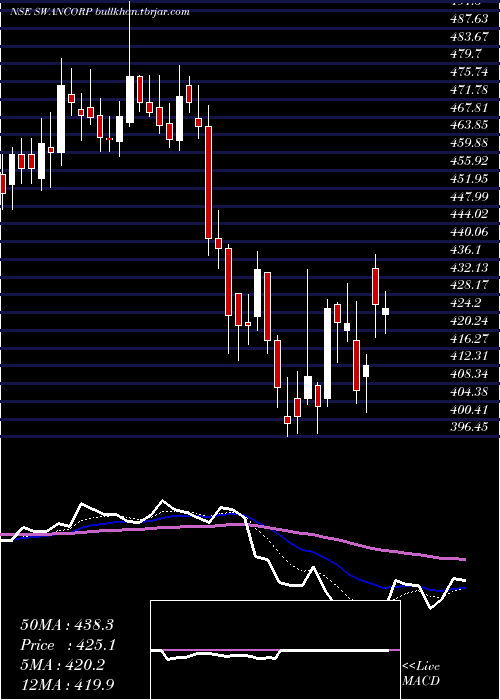Click the 455.92 price axis label

[469, 160]
